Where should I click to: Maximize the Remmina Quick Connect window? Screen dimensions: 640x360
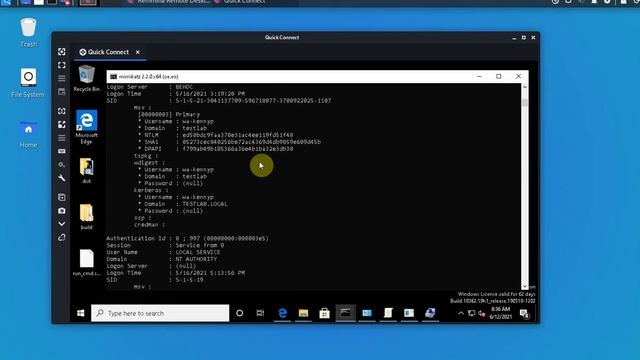point(524,38)
